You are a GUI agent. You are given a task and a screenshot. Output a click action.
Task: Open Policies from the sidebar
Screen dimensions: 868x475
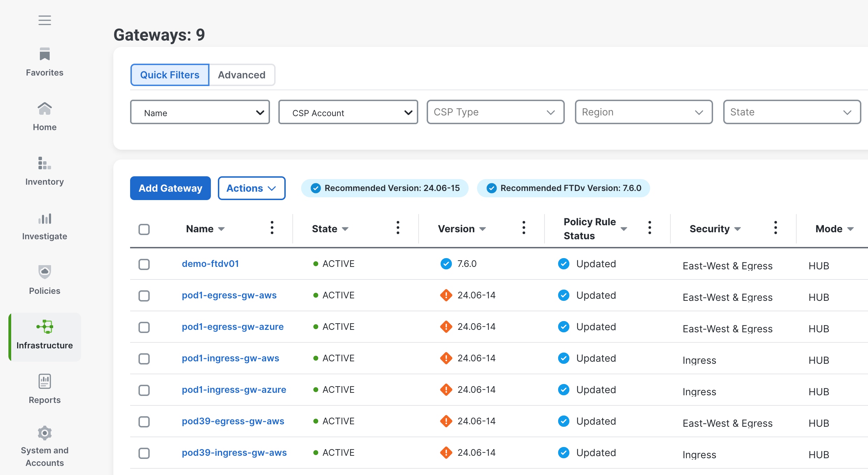click(44, 279)
